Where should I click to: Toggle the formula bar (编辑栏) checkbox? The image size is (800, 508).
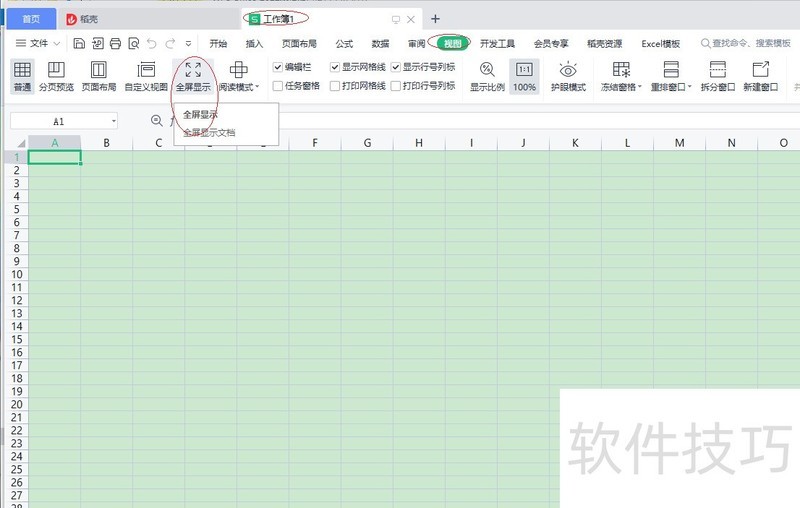(x=278, y=67)
